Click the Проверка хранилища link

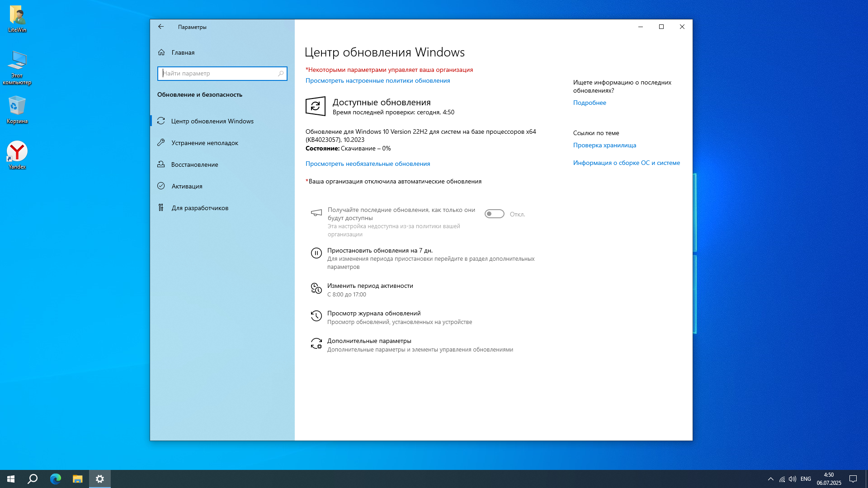(604, 145)
